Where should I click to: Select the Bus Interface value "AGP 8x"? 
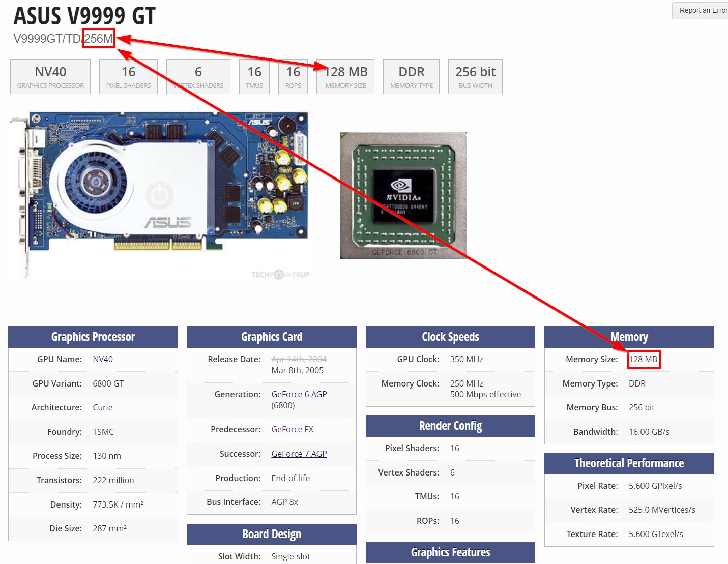(285, 502)
